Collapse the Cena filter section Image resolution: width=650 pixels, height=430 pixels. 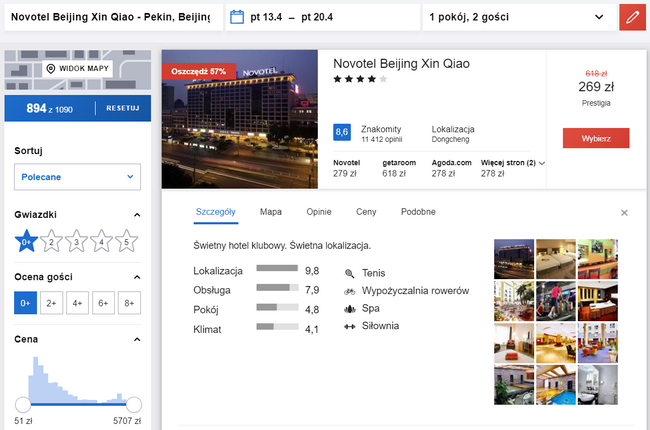[137, 340]
